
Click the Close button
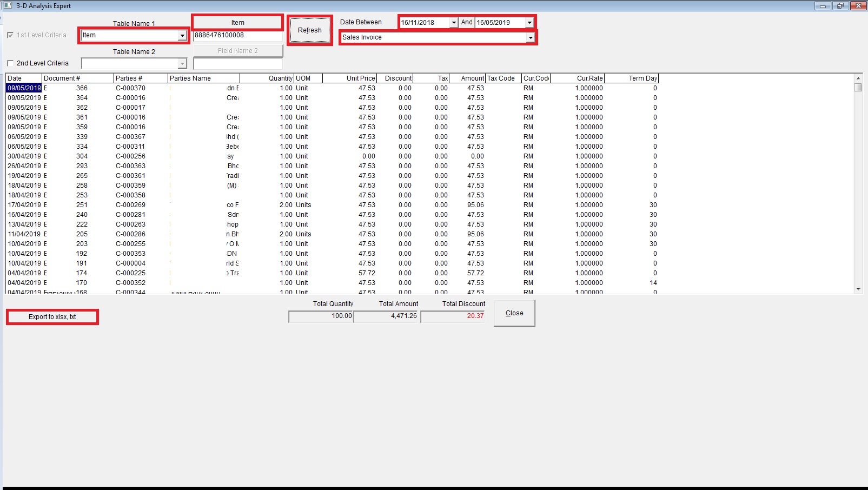514,313
